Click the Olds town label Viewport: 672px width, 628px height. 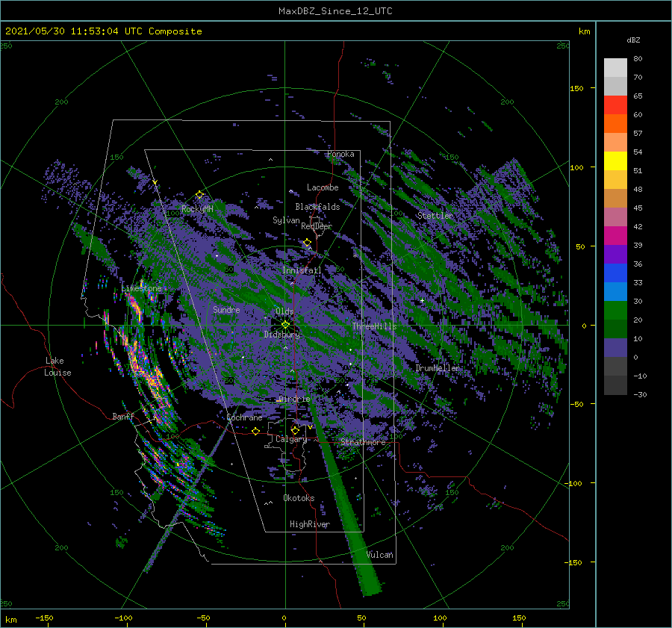click(x=284, y=311)
